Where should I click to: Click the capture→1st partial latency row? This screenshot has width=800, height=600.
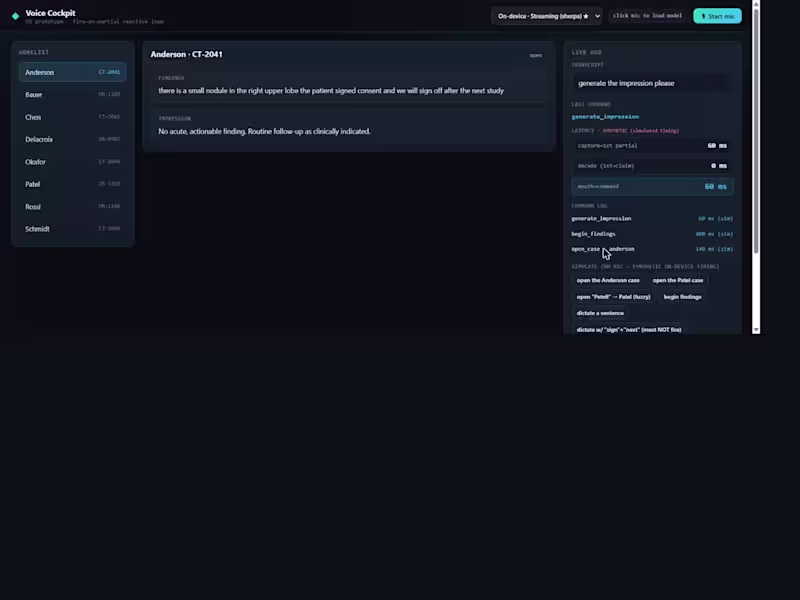tap(652, 146)
